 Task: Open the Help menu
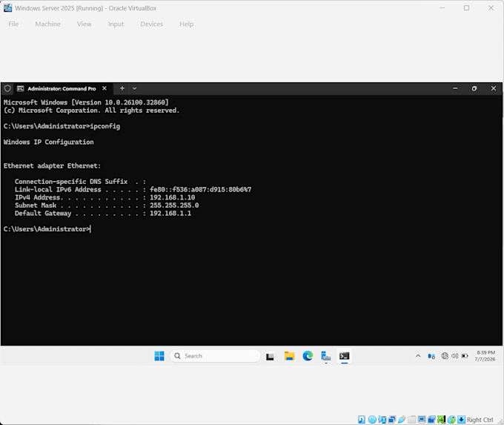tap(187, 24)
